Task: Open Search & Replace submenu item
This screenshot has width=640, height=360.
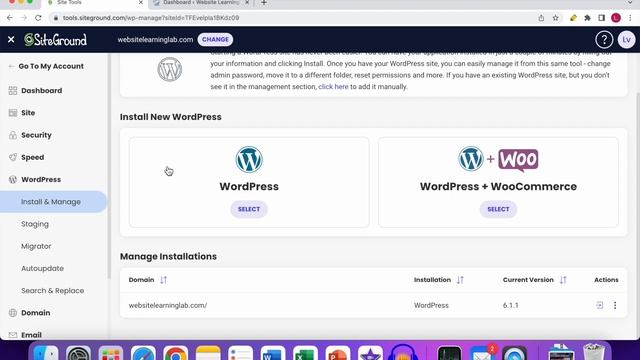Action: (53, 291)
